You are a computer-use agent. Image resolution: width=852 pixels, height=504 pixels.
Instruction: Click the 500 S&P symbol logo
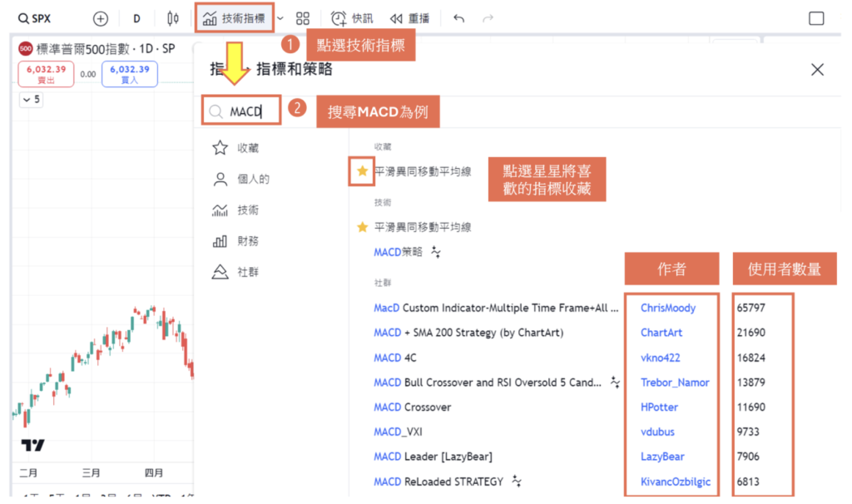click(x=25, y=49)
